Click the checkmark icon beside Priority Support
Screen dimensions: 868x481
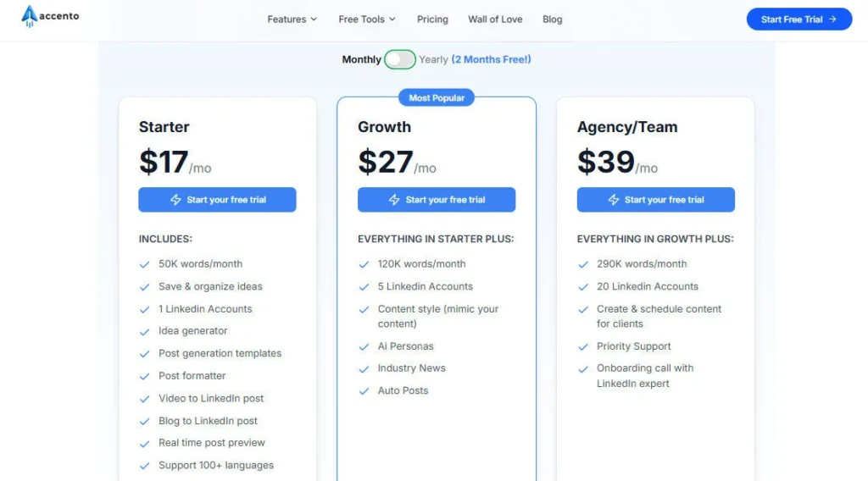pos(583,346)
